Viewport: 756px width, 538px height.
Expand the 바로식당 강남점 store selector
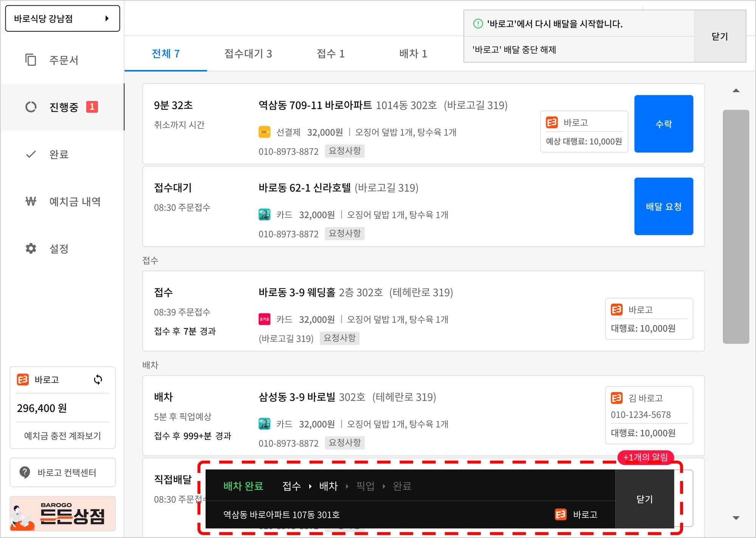(x=62, y=18)
